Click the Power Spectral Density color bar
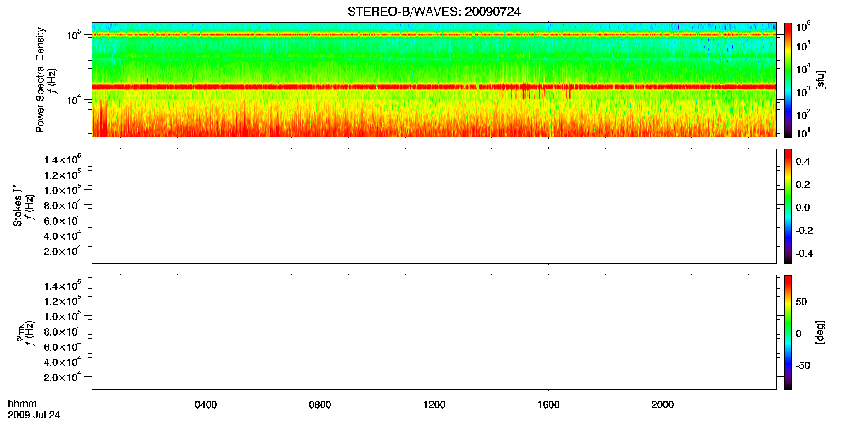 pyautogui.click(x=788, y=80)
